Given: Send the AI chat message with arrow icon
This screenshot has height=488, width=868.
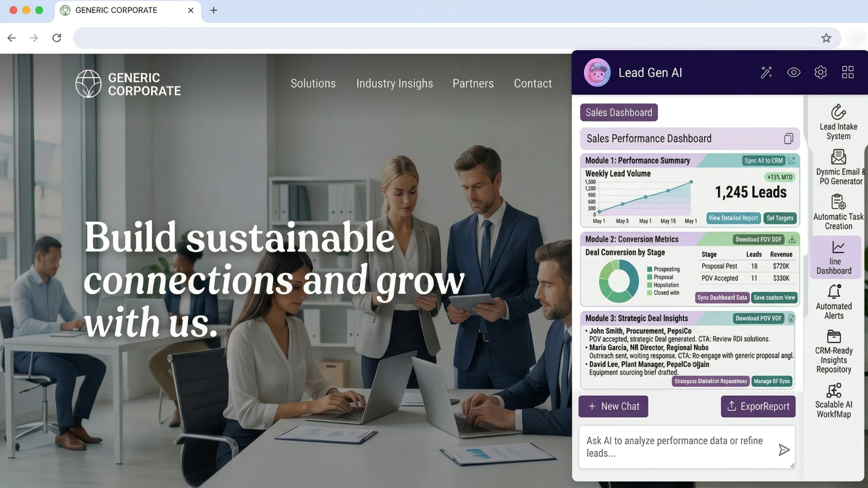Looking at the screenshot, I should (784, 450).
